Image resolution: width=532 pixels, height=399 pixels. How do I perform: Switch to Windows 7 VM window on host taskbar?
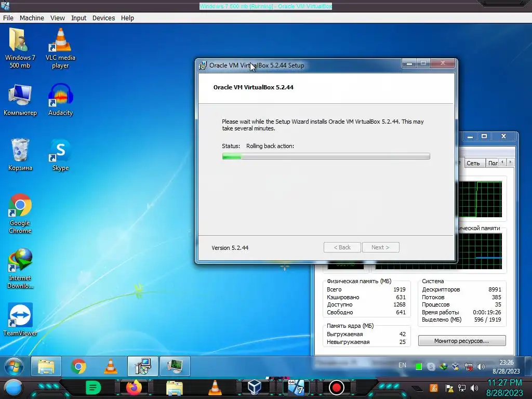click(x=296, y=388)
